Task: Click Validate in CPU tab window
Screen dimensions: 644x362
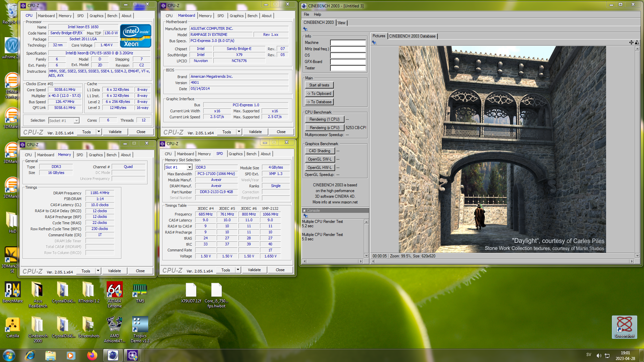Action: coord(115,132)
